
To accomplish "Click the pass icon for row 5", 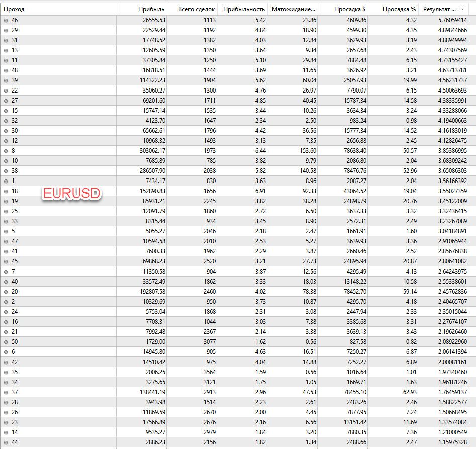I will click(6, 231).
